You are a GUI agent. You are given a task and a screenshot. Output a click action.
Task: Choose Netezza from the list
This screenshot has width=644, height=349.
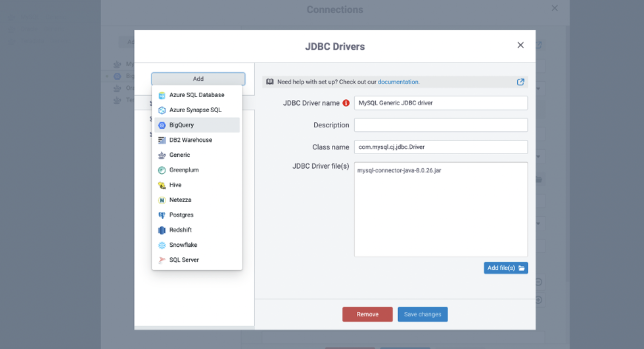point(197,200)
